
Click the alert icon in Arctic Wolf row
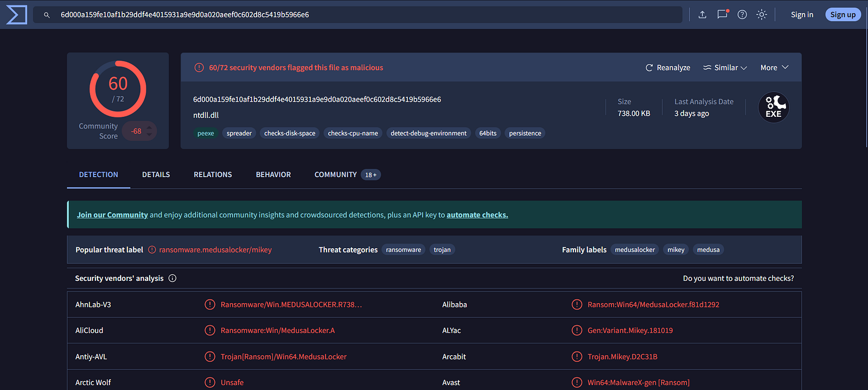pyautogui.click(x=210, y=382)
